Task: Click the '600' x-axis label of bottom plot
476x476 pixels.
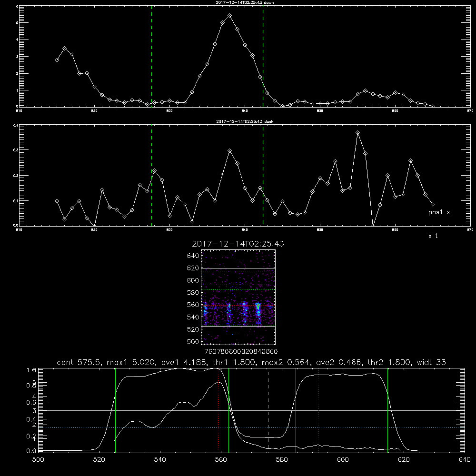Action: tap(343, 460)
